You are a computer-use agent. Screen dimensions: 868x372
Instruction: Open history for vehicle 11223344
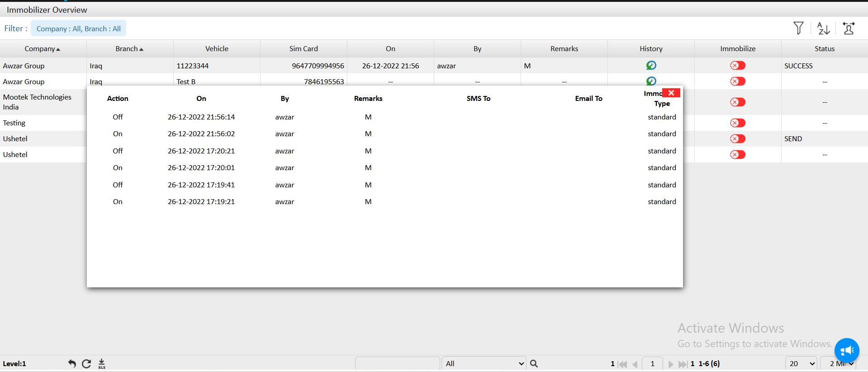coord(651,66)
